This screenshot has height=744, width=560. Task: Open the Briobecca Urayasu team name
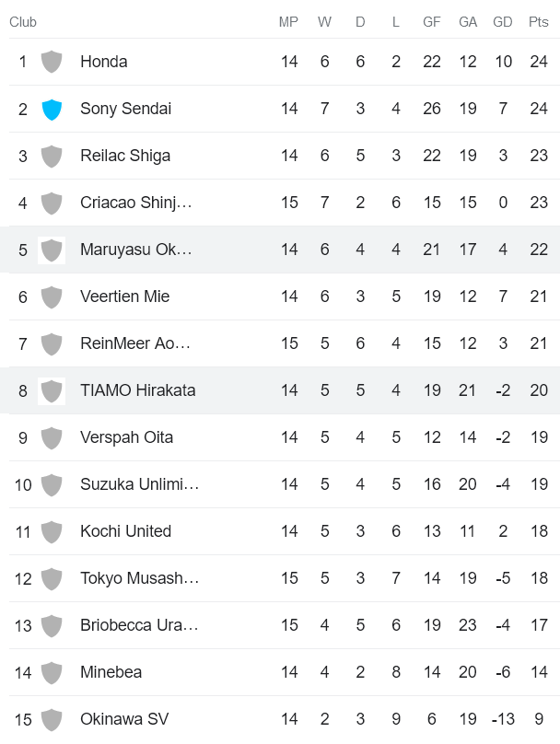click(139, 625)
